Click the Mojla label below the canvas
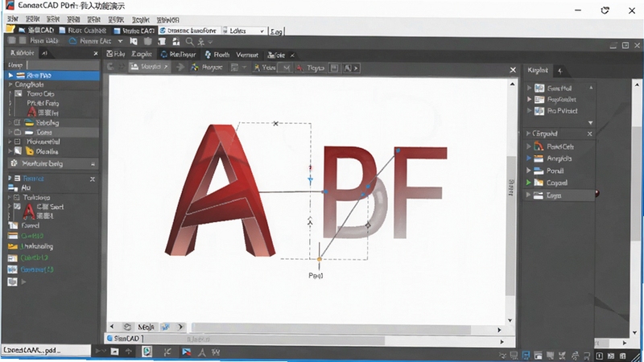Screen dimensions: 644x362 (x=147, y=327)
